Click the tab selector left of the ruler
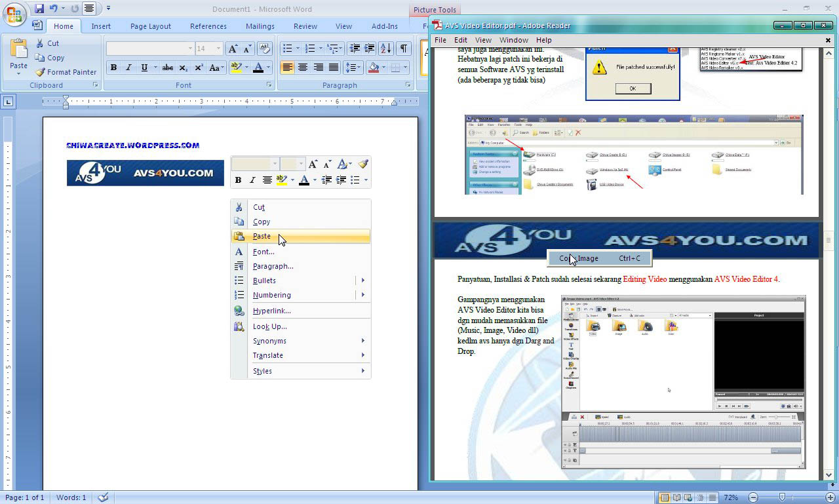The image size is (839, 504). point(8,102)
